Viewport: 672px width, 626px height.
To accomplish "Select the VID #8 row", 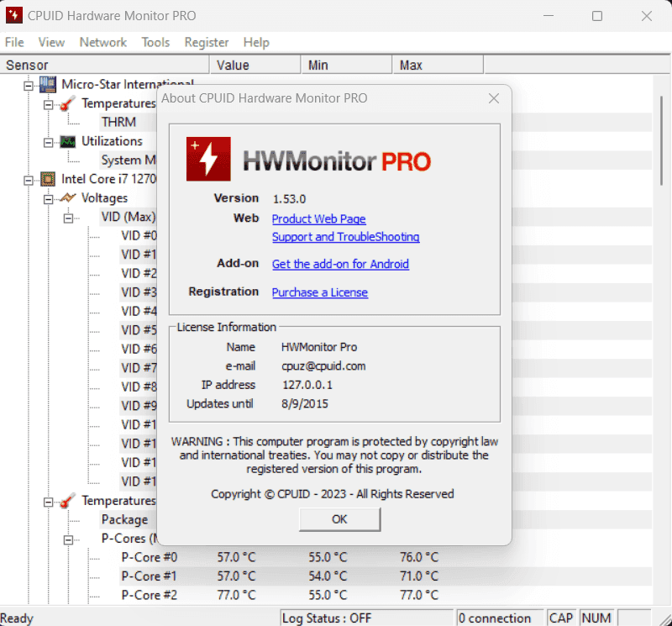I will (139, 387).
